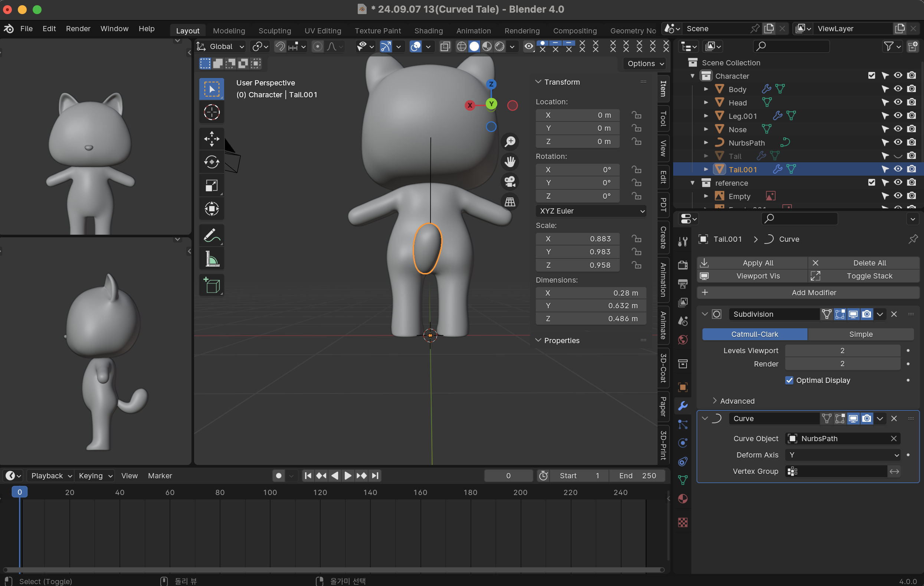Open the Render properties tab
The image size is (924, 586).
click(683, 264)
